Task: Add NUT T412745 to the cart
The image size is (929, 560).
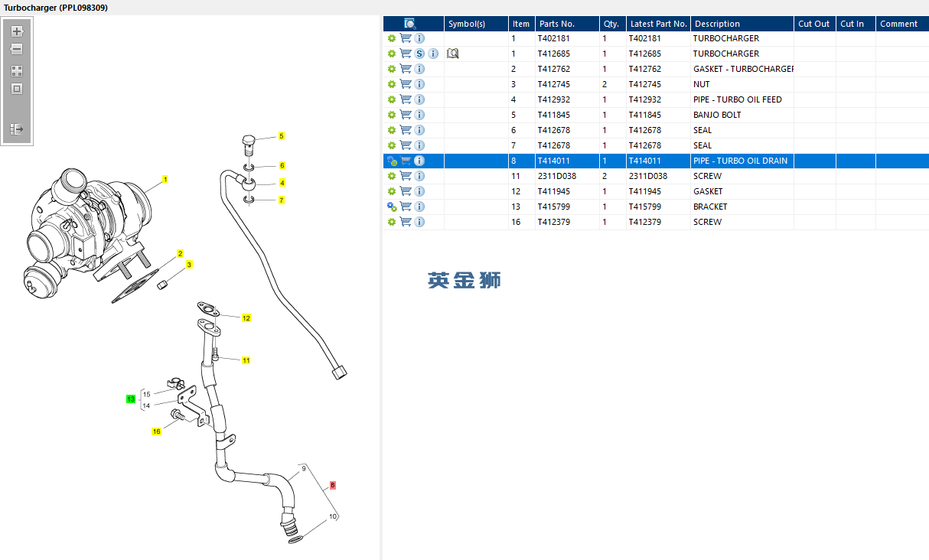Action: coord(406,84)
